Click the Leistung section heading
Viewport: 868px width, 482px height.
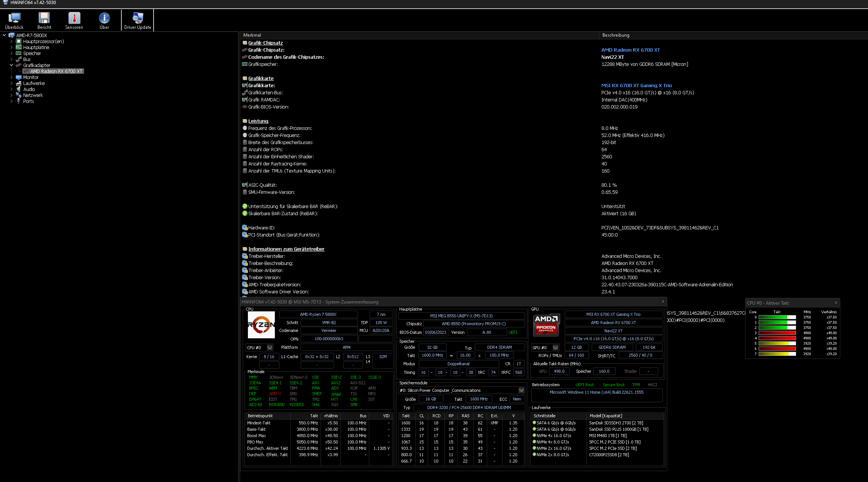pos(258,121)
